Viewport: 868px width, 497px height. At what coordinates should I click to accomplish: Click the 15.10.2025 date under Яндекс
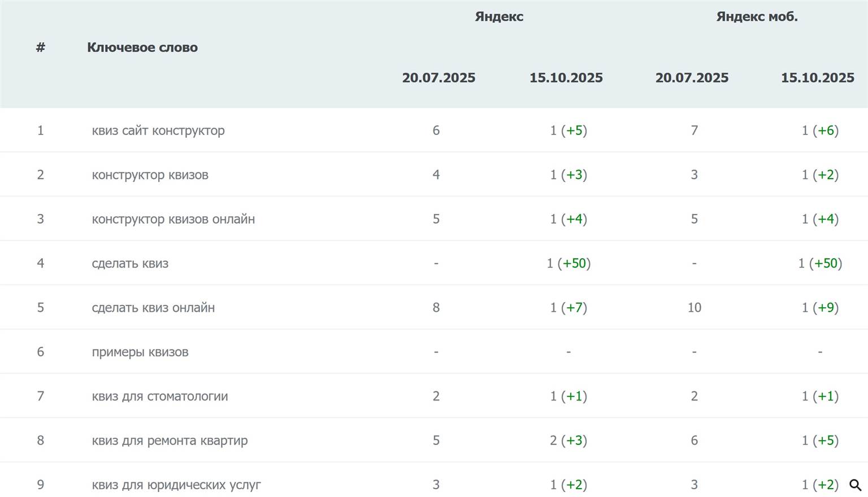coord(566,78)
